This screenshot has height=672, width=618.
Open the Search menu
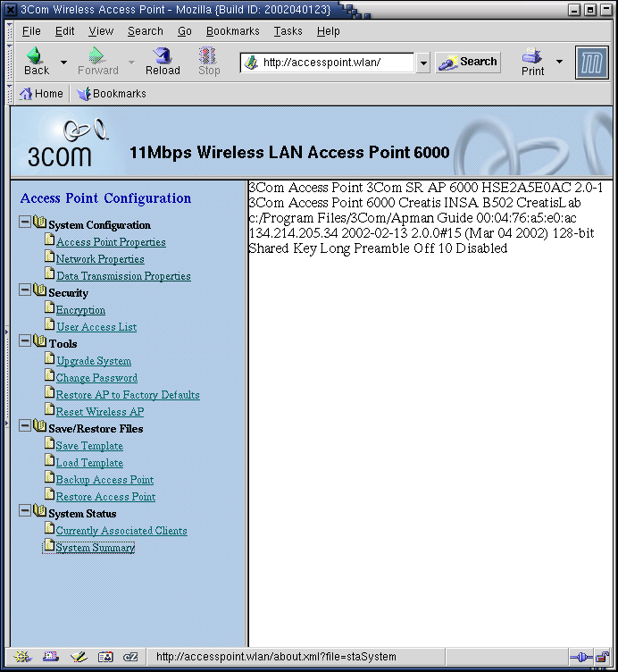(x=146, y=31)
